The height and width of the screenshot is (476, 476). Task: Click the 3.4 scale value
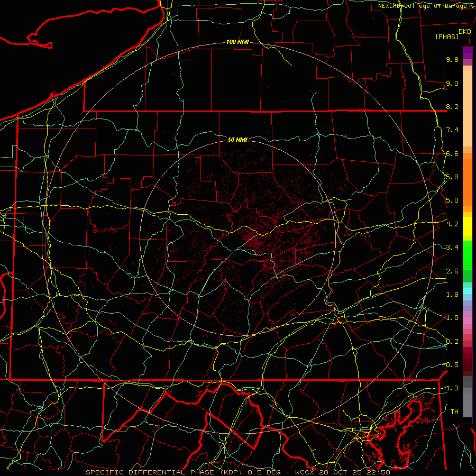click(x=452, y=248)
